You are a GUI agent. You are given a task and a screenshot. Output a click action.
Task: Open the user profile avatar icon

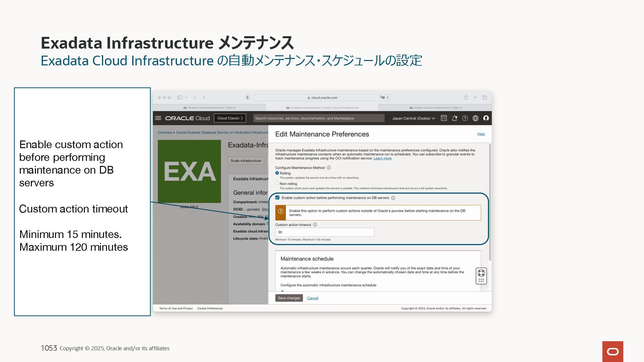[486, 118]
